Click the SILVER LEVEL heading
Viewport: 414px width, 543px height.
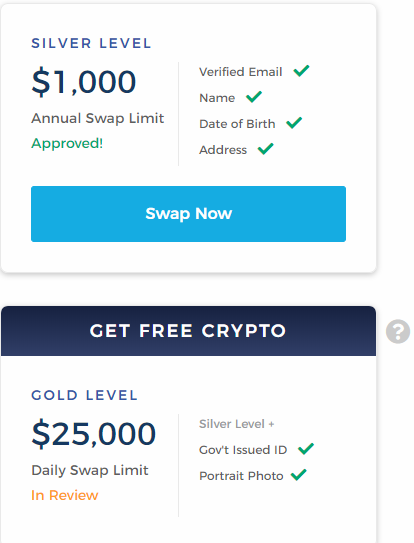[x=91, y=43]
